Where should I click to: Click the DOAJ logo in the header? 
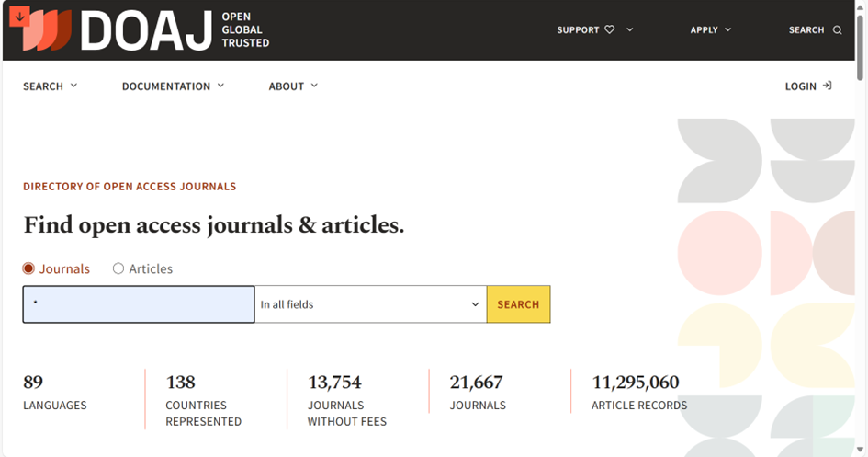[118, 30]
